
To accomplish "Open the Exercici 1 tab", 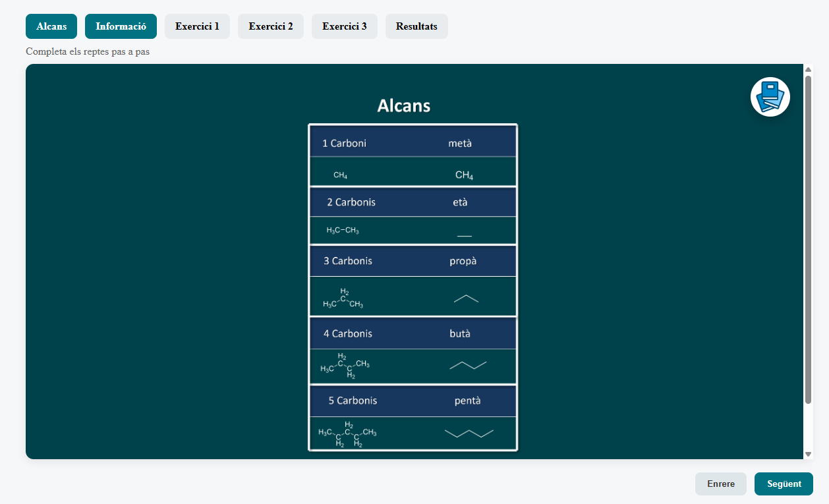I will (x=197, y=26).
